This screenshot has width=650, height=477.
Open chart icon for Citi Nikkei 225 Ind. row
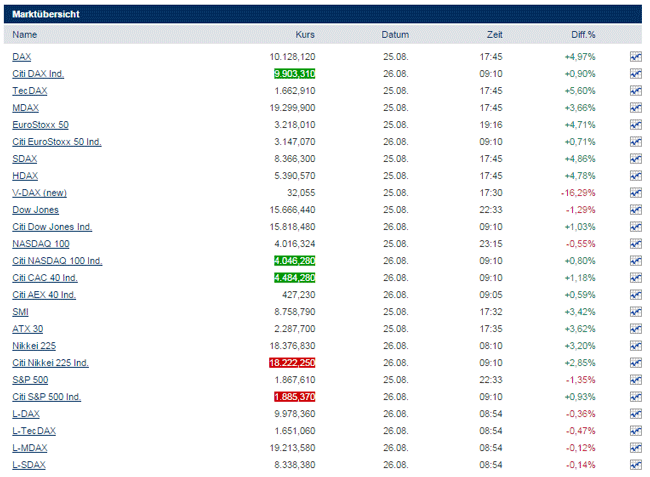pos(635,363)
